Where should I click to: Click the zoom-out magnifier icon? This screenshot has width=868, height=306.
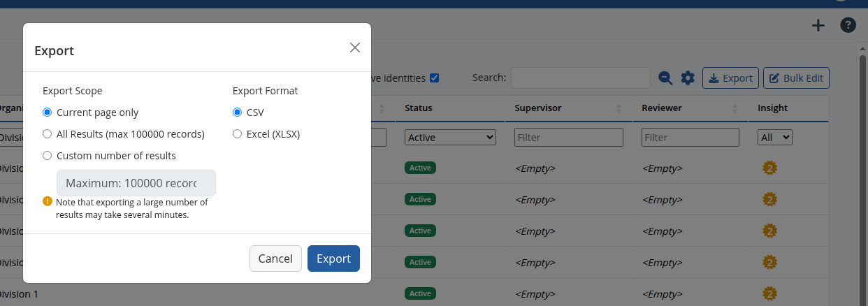click(665, 78)
